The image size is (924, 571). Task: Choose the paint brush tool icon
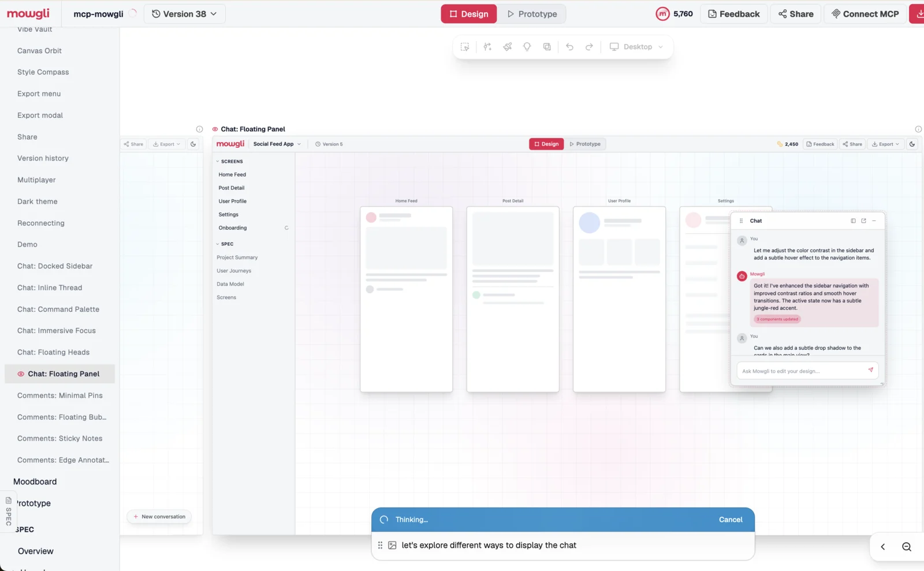coord(507,47)
